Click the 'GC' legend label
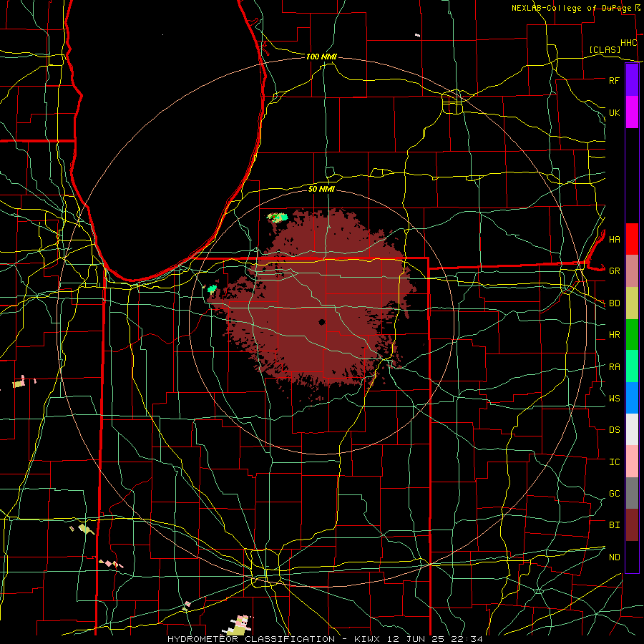 (614, 493)
